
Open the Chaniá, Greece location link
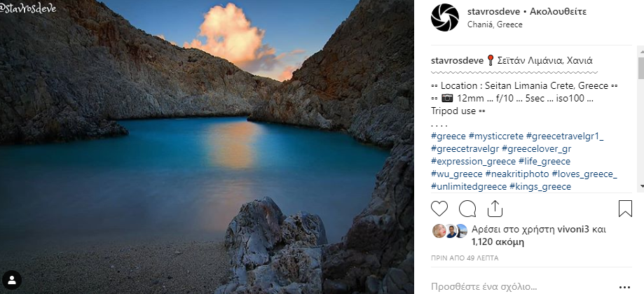[x=495, y=24]
